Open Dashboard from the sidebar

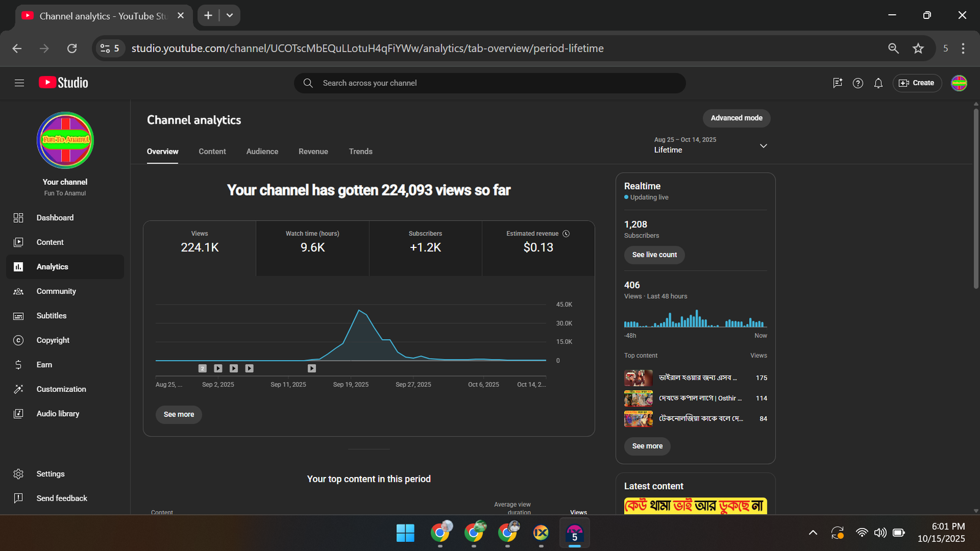point(55,218)
